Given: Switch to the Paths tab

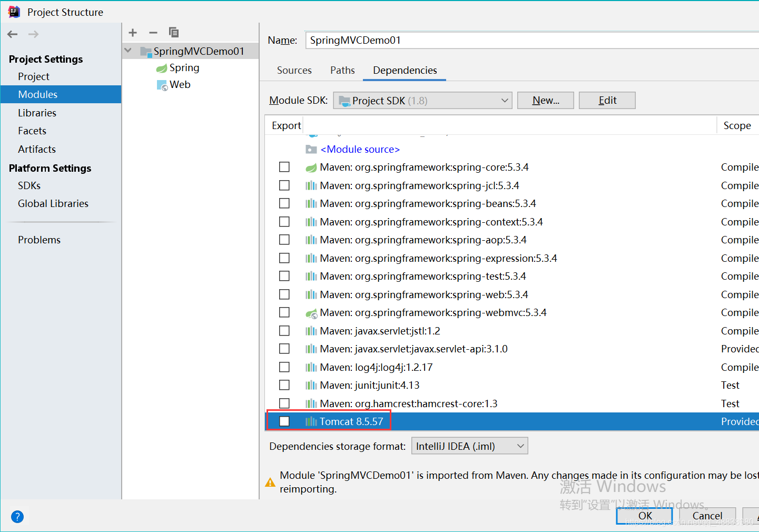Looking at the screenshot, I should tap(342, 70).
